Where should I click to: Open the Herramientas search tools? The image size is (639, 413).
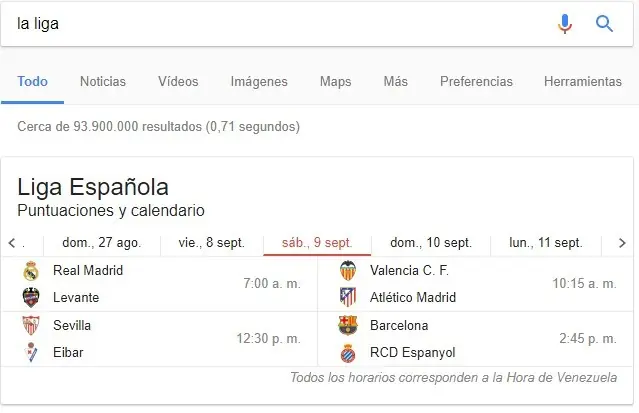coord(583,82)
